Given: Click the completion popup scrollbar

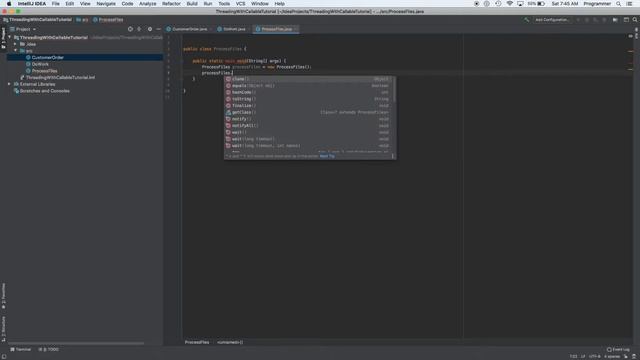Looking at the screenshot, I should pos(394,90).
